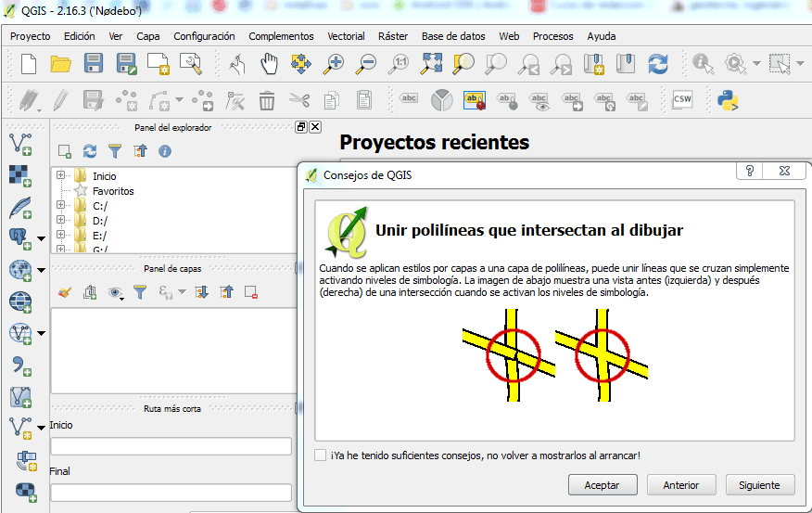Expand the Inicio tree node
This screenshot has height=513, width=812.
point(60,175)
